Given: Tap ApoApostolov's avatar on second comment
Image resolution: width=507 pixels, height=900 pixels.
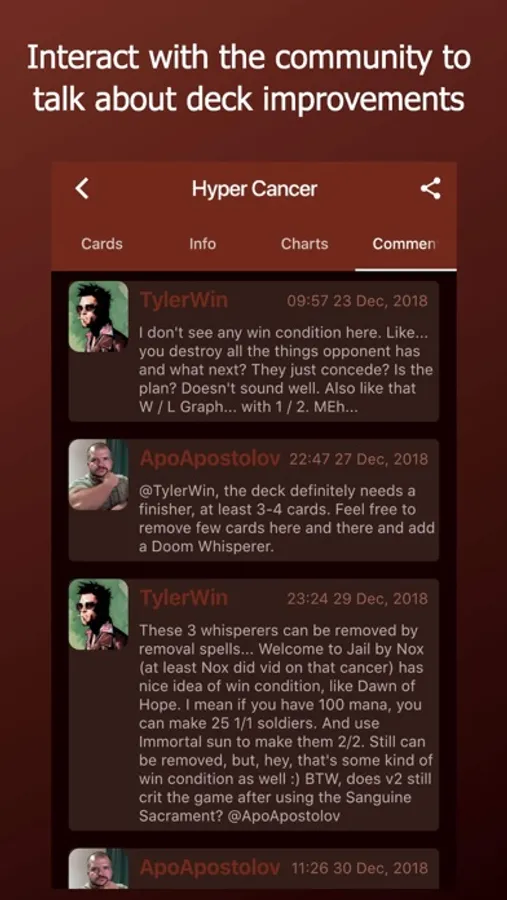Looking at the screenshot, I should [98, 475].
